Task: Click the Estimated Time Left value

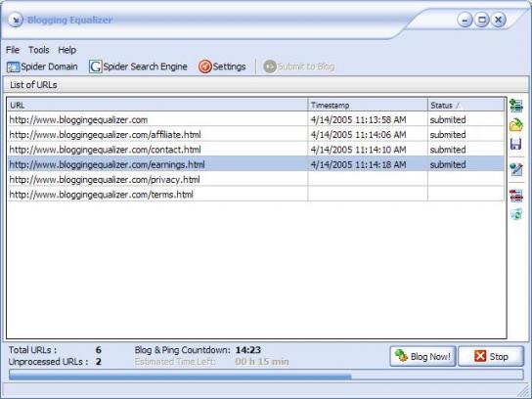Action: (x=262, y=362)
